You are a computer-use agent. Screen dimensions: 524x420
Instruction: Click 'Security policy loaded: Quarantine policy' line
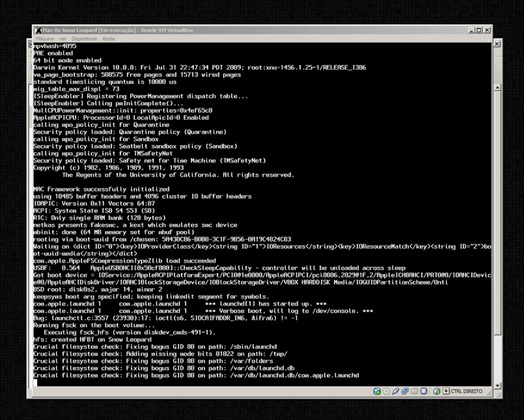(x=130, y=132)
